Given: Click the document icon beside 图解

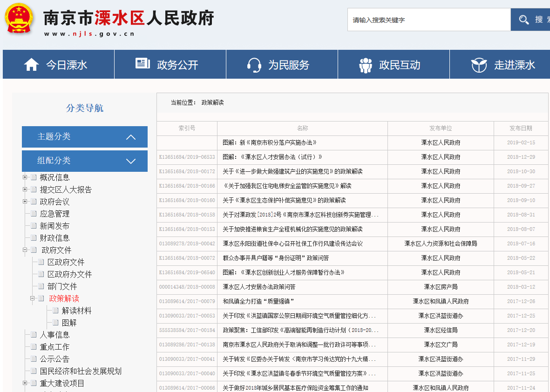Looking at the screenshot, I should tap(55, 323).
